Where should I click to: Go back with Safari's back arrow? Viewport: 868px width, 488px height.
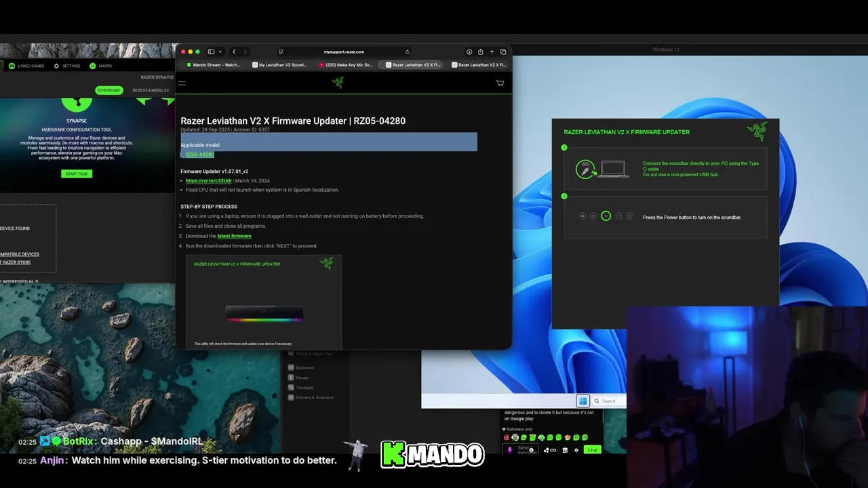coord(234,52)
